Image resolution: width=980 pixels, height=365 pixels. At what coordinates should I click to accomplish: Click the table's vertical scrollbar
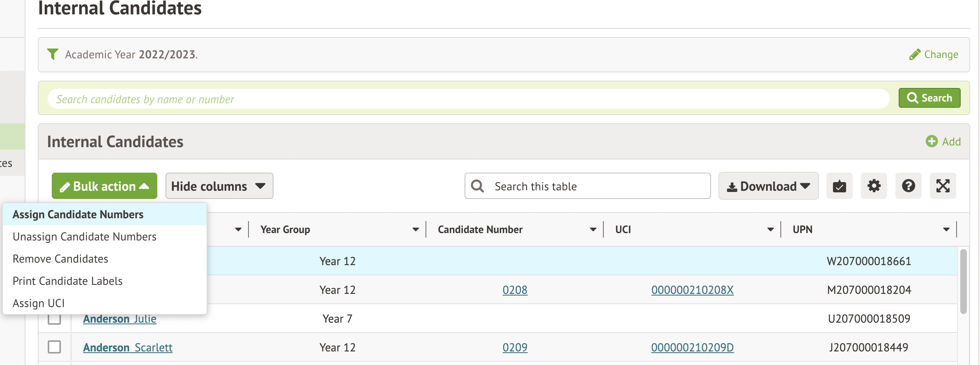pyautogui.click(x=963, y=282)
